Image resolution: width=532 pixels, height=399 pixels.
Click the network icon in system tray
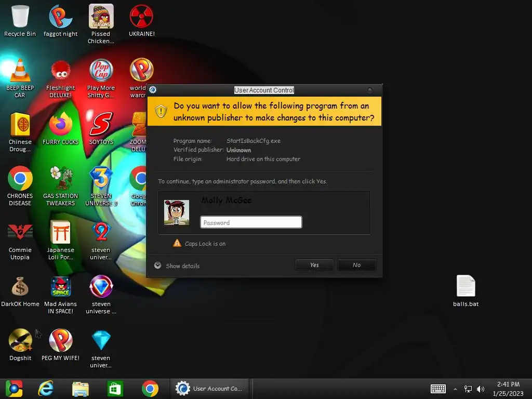468,389
